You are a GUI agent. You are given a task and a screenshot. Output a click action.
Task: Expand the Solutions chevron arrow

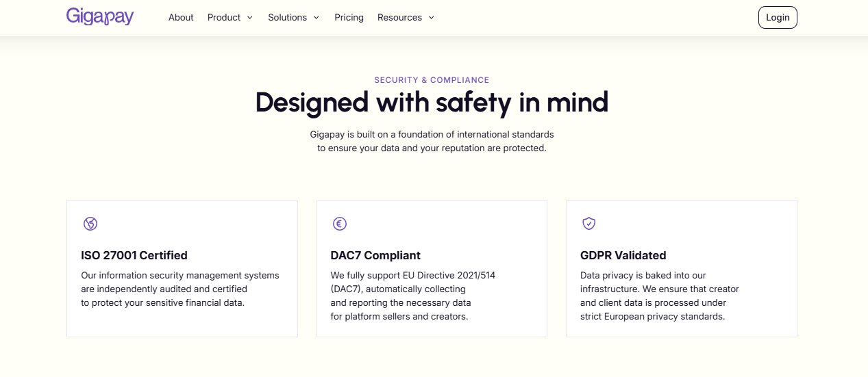(317, 18)
